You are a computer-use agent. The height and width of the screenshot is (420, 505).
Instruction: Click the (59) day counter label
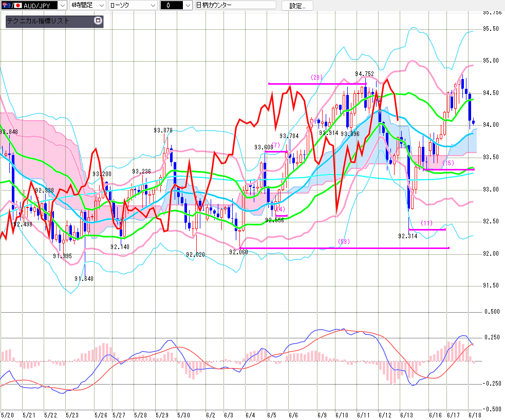tap(344, 242)
